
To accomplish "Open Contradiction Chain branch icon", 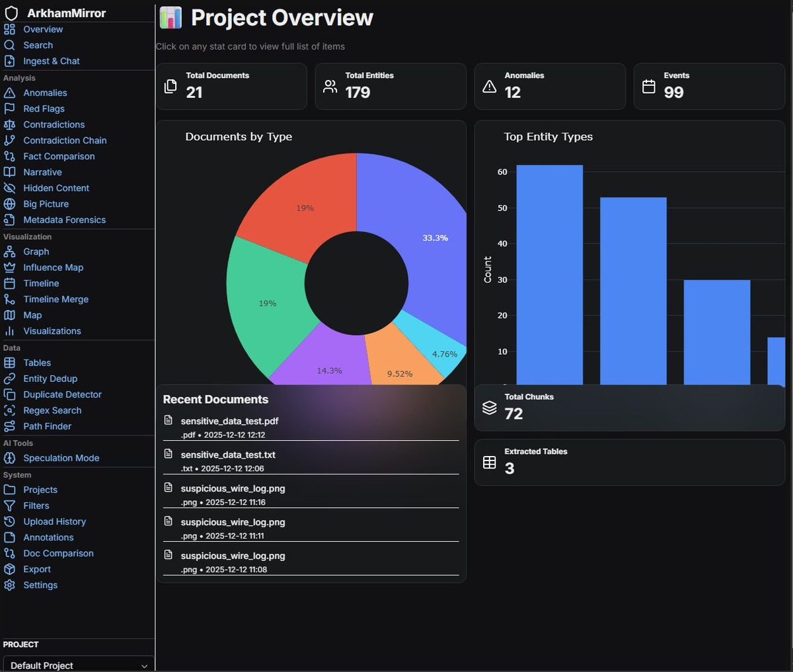I will click(x=9, y=140).
